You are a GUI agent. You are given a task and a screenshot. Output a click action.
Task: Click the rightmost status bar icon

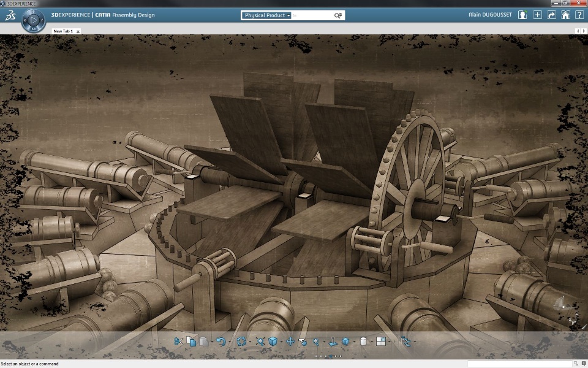pos(584,364)
